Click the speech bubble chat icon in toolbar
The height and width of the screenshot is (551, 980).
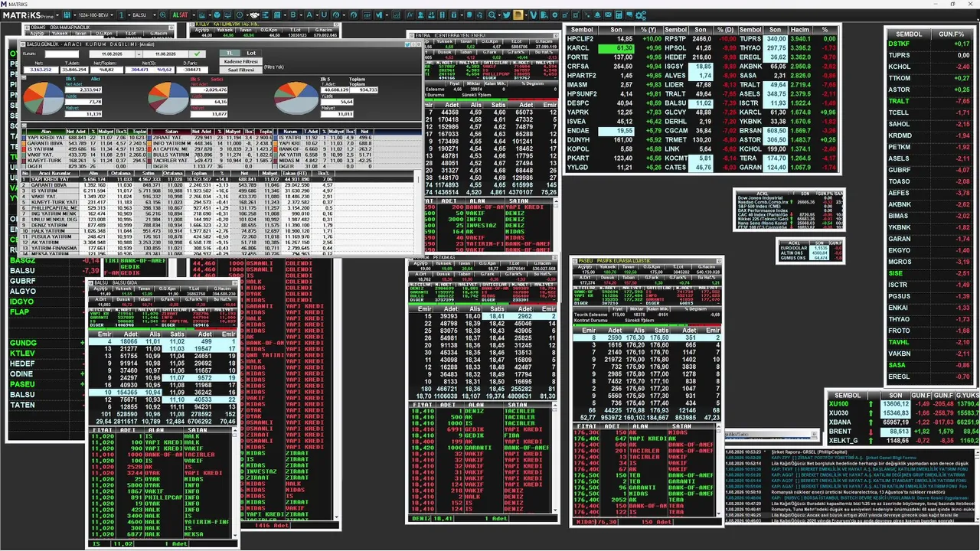[629, 15]
